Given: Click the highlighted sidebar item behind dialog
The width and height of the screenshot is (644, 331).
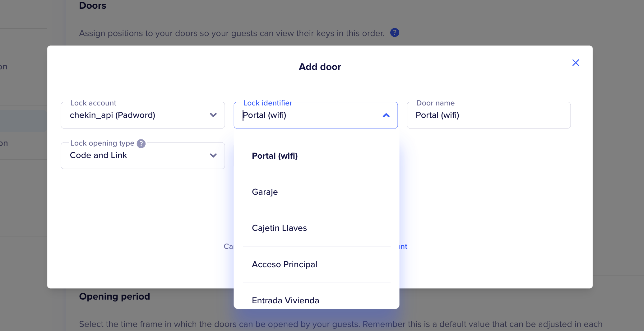Looking at the screenshot, I should point(23,121).
